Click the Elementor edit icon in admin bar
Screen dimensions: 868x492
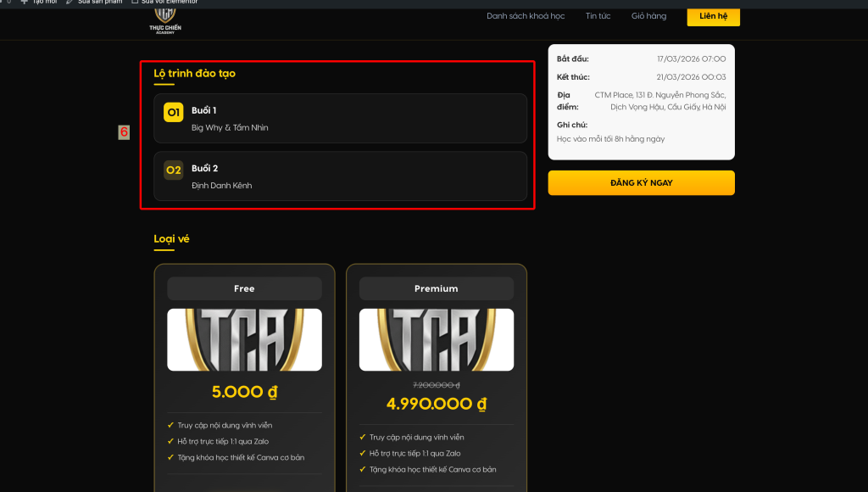pos(135,2)
